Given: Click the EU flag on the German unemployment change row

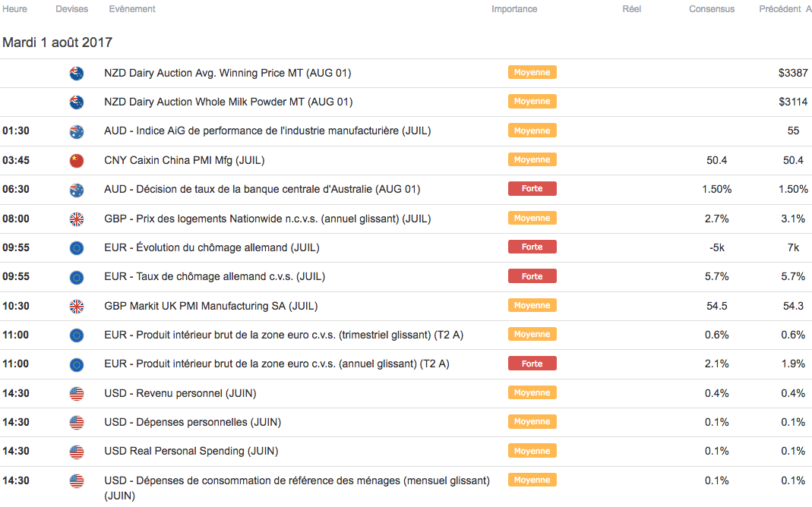Looking at the screenshot, I should 77,247.
